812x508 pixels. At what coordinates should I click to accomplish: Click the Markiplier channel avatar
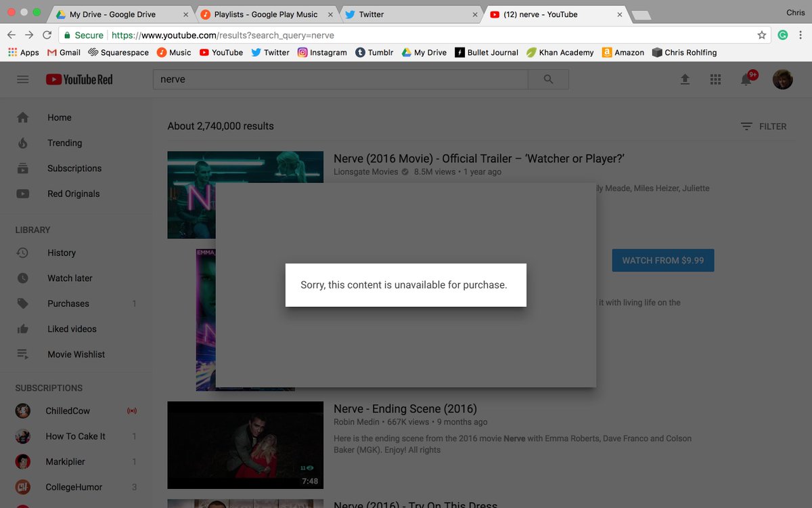(23, 461)
